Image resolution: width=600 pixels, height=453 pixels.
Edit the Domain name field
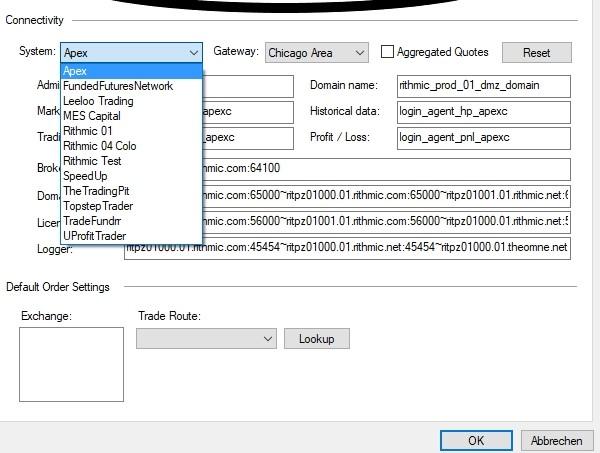[484, 86]
